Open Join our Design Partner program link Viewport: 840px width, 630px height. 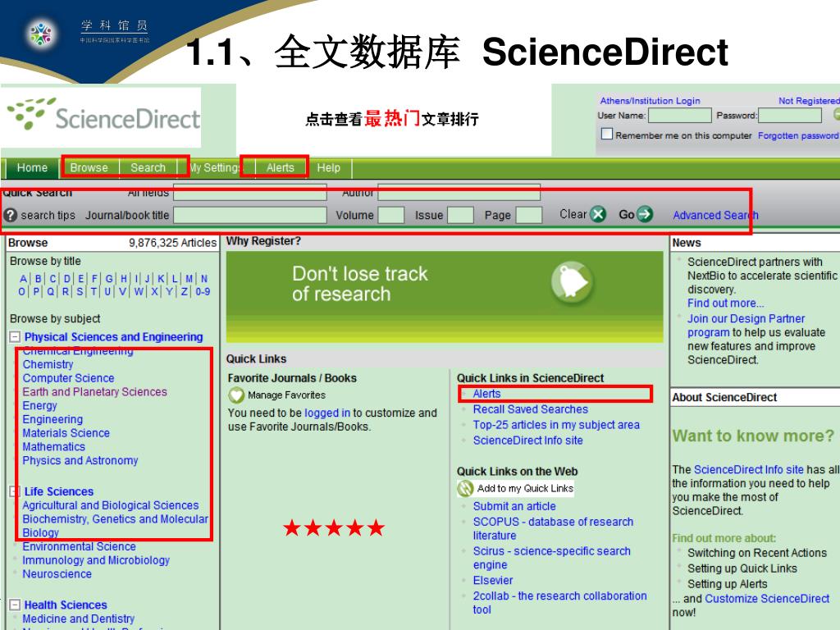(746, 325)
